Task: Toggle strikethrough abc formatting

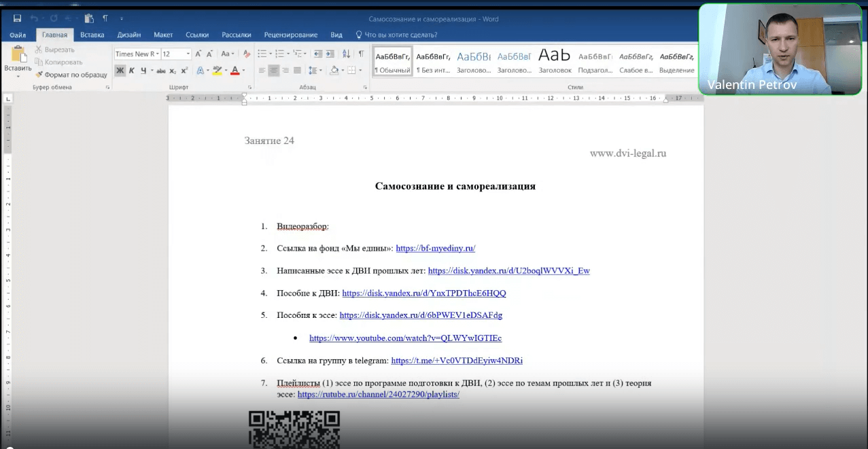Action: 161,71
